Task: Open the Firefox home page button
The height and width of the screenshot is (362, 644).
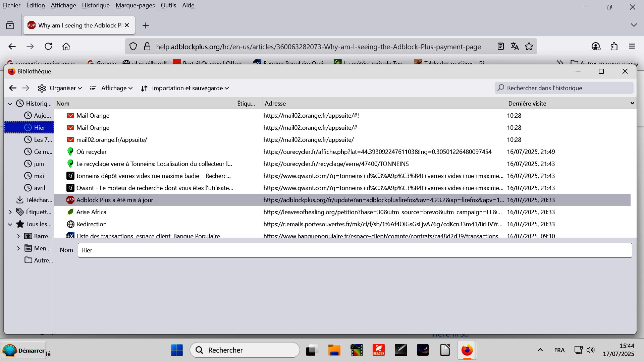Action: point(66,47)
